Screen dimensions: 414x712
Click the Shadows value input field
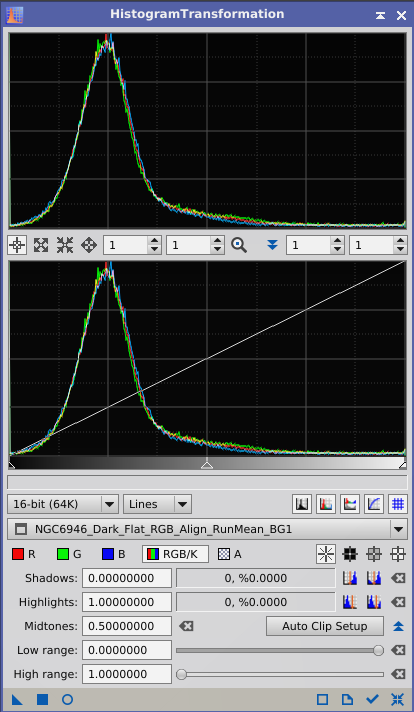click(x=127, y=578)
